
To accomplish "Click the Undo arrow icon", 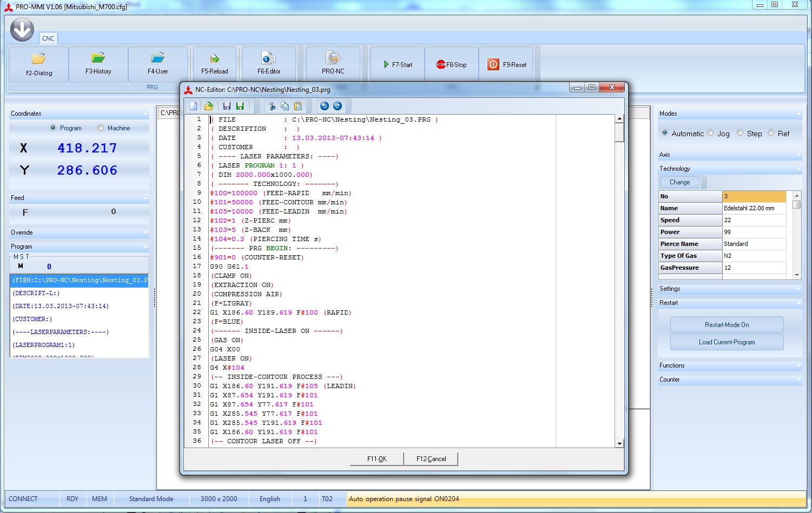I will 325,106.
